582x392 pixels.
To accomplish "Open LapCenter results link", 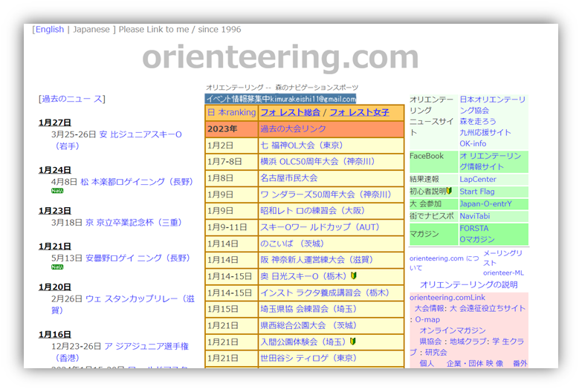I will pos(478,180).
